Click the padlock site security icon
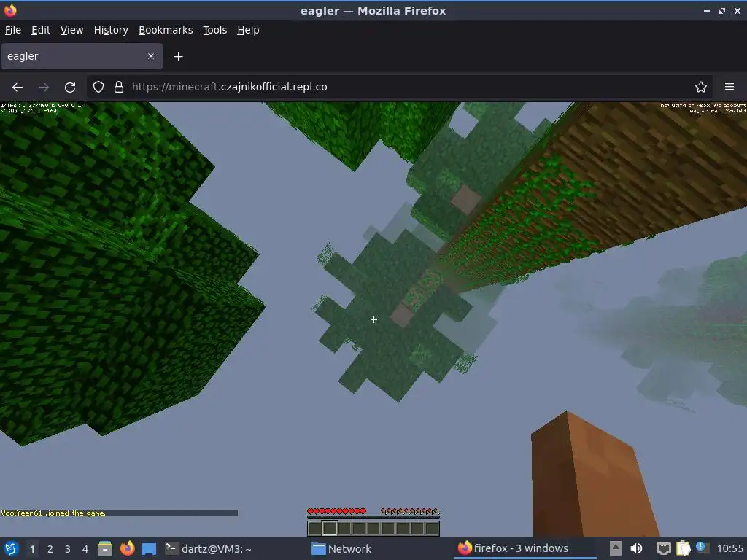Screen dimensions: 747x560 119,87
